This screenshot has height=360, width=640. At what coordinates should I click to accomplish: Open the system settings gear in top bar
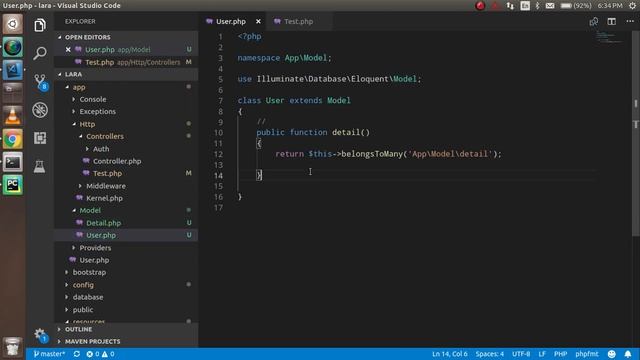tap(632, 6)
